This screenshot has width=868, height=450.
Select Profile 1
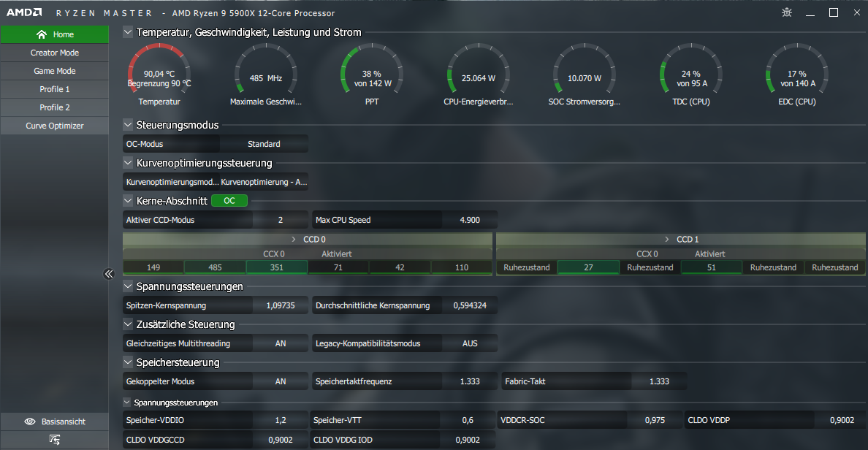[x=54, y=89]
